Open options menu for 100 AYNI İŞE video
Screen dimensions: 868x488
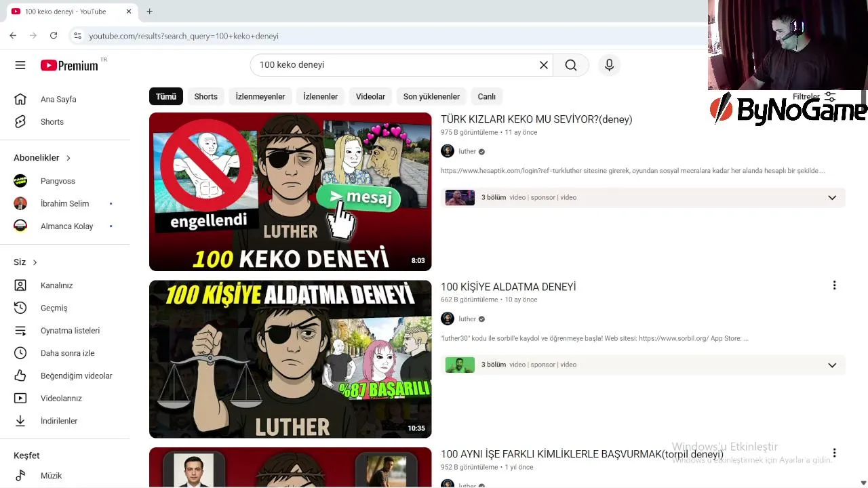point(834,453)
